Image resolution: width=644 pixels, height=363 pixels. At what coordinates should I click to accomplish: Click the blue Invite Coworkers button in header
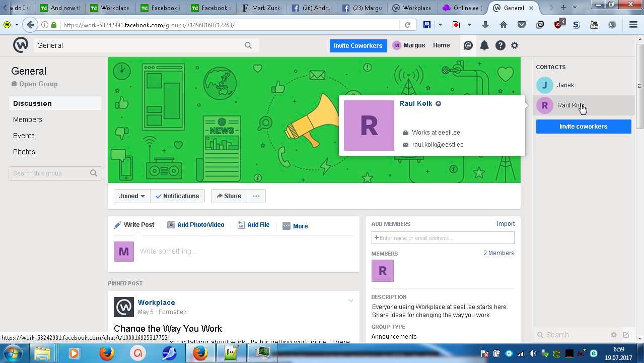coord(358,45)
